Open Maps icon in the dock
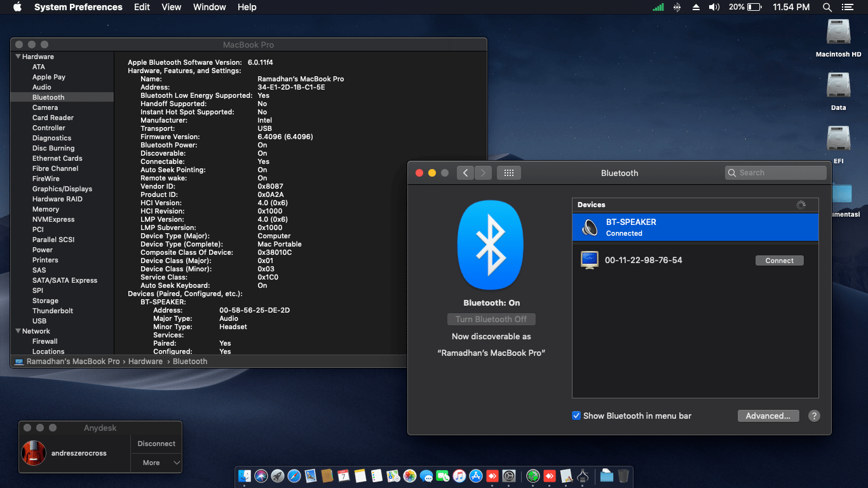Screen dimensions: 868x488 [x=393, y=475]
